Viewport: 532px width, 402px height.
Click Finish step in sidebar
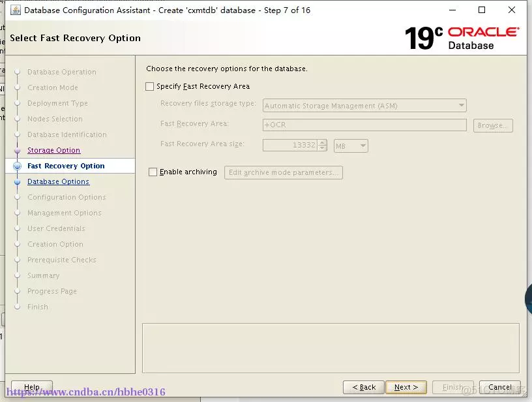point(38,307)
